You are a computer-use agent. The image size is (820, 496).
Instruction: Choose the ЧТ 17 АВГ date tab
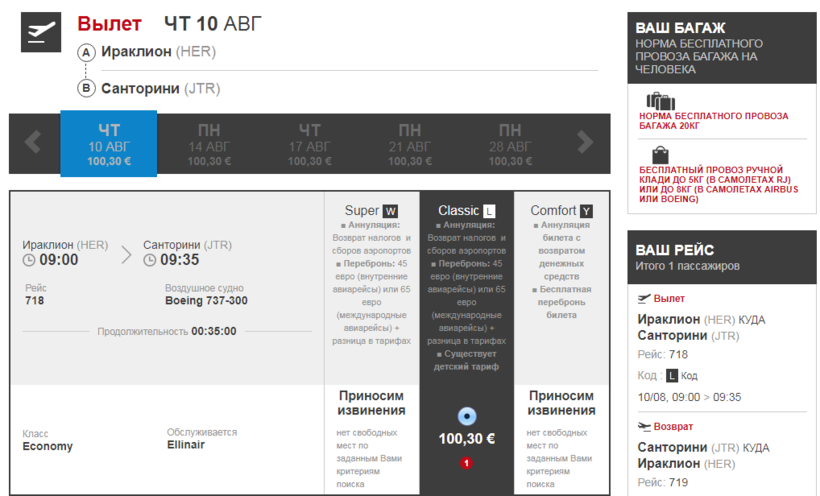point(310,144)
